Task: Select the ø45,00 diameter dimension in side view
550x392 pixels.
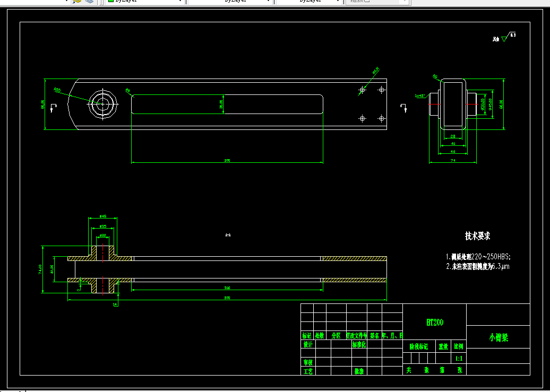Action: pos(490,104)
